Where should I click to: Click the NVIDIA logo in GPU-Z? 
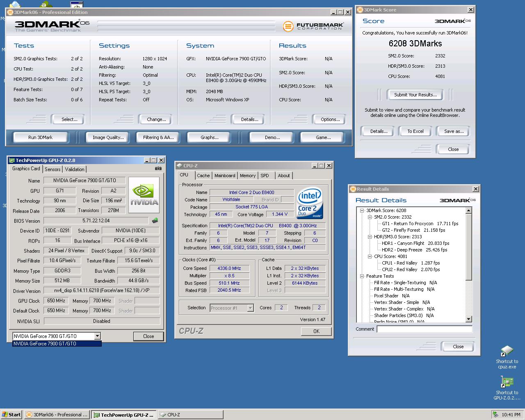point(144,195)
